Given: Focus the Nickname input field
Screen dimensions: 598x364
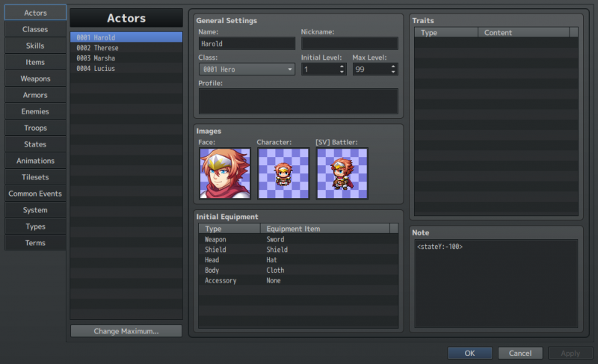Looking at the screenshot, I should [349, 43].
